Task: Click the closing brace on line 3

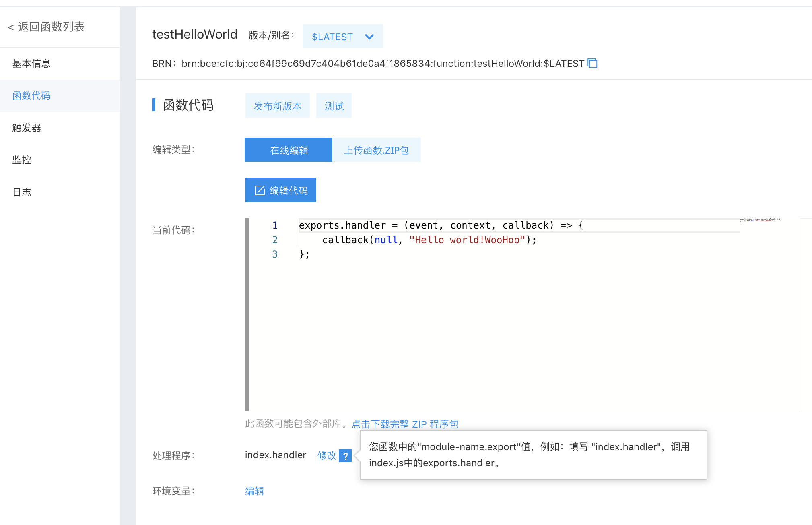Action: pyautogui.click(x=304, y=254)
